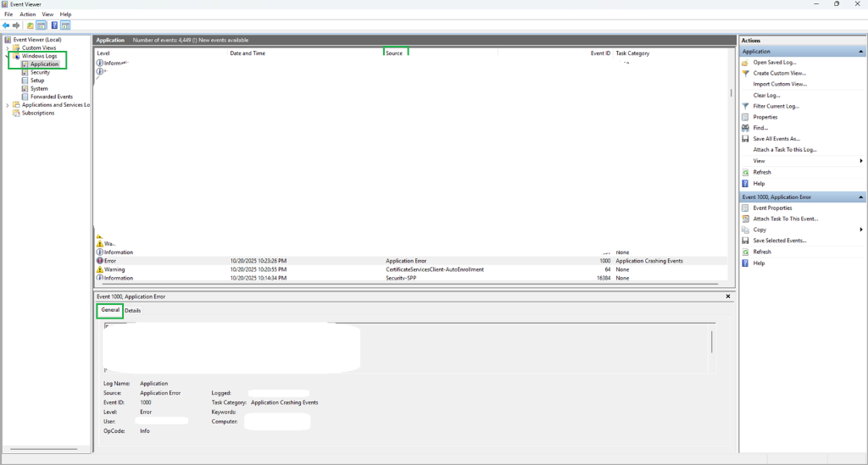This screenshot has height=465, width=868.
Task: Click Clear Log action
Action: (x=766, y=95)
